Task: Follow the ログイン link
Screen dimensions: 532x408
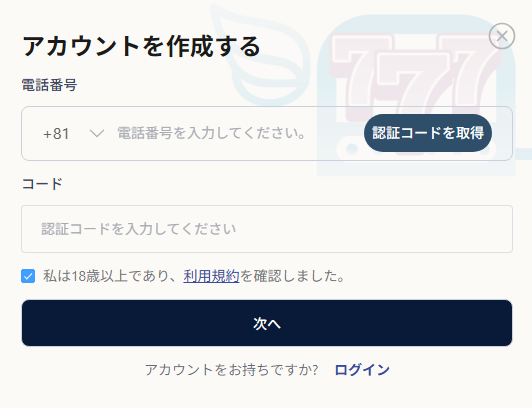Action: pos(362,370)
